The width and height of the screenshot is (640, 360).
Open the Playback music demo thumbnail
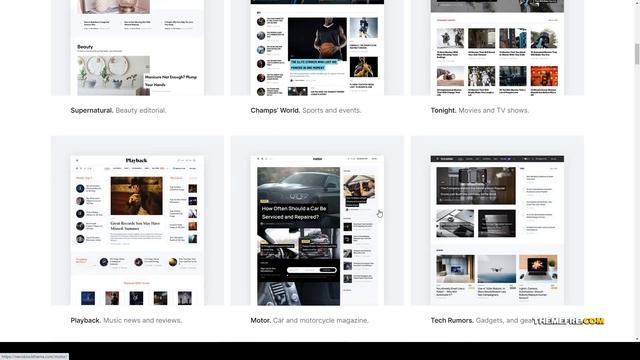[x=137, y=221]
